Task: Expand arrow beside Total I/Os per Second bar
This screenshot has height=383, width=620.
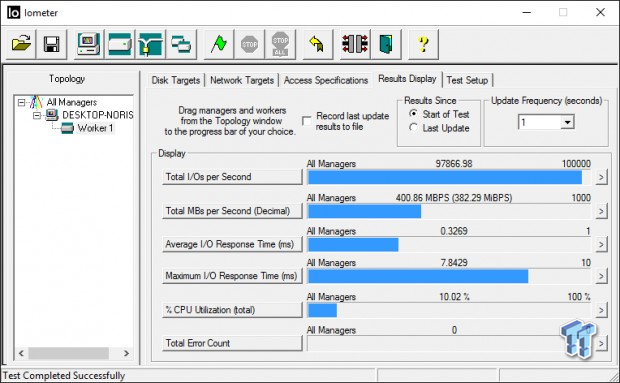Action: (x=601, y=177)
